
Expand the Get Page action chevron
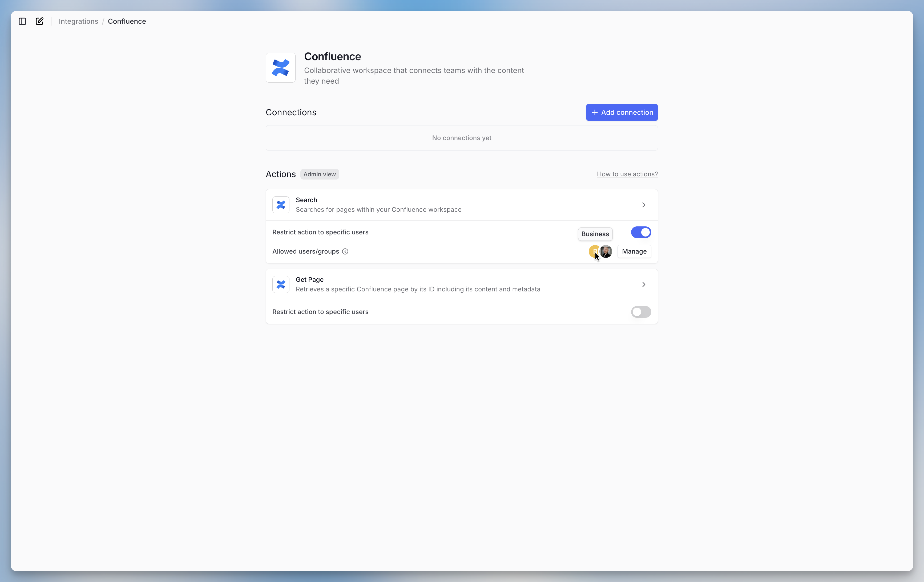coord(644,284)
